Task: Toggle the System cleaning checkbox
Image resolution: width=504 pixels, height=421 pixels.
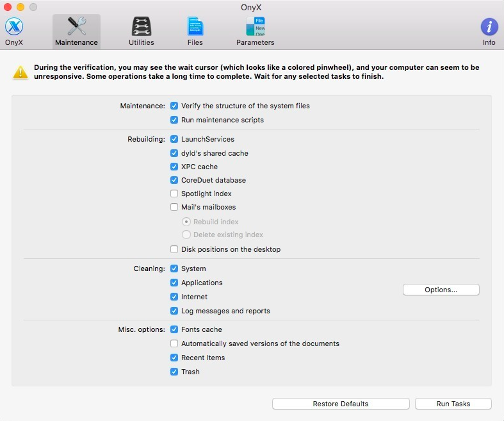Action: click(x=174, y=268)
